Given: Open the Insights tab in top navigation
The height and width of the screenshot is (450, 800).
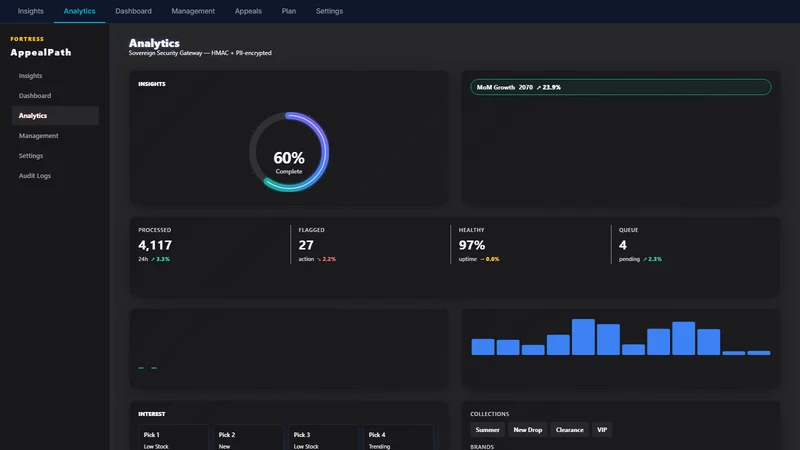Looking at the screenshot, I should click(x=31, y=11).
